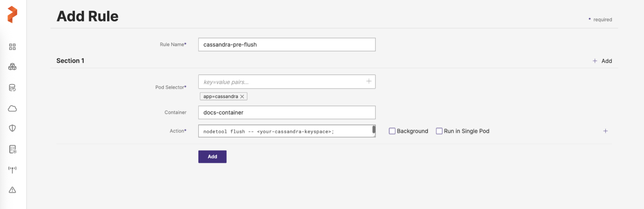Click plus icon in Pod Selector field
Image resolution: width=644 pixels, height=209 pixels.
[x=369, y=81]
